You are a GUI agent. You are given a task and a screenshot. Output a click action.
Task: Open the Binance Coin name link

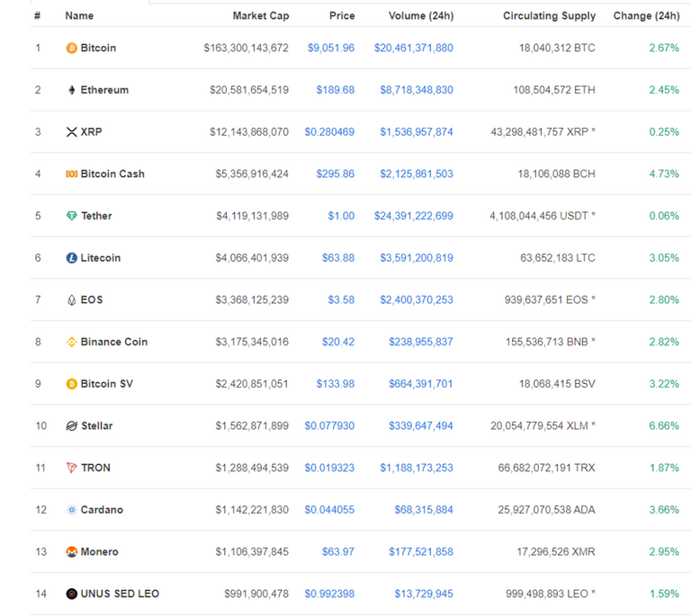click(x=114, y=342)
